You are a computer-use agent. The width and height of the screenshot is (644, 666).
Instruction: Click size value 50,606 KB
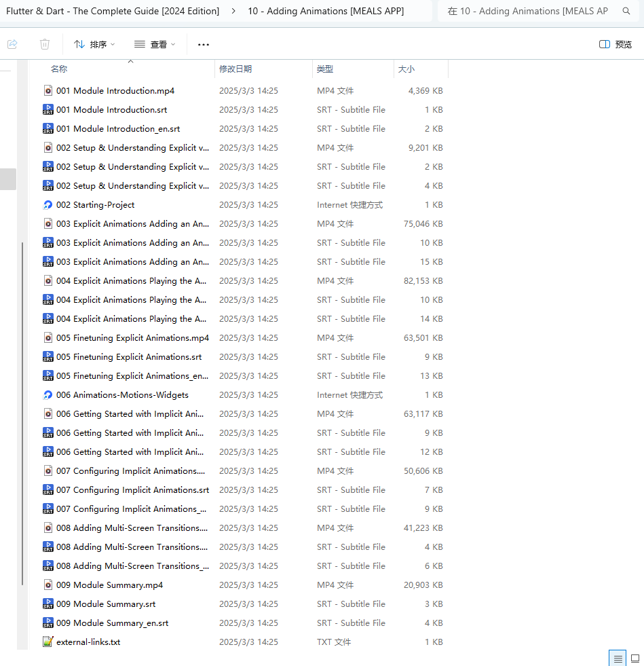tap(423, 470)
